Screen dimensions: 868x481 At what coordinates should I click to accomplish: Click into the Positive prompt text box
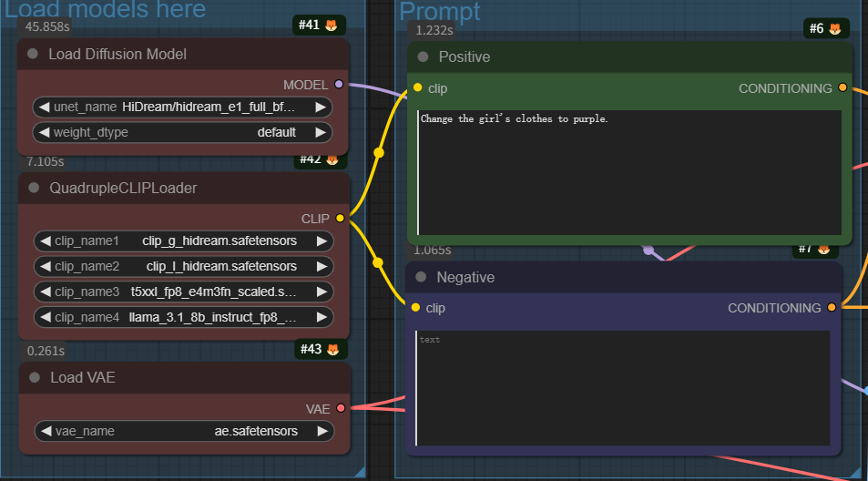click(629, 172)
